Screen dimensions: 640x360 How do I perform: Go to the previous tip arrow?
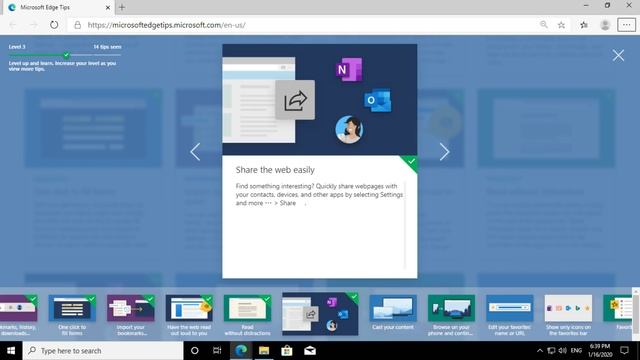tap(195, 152)
